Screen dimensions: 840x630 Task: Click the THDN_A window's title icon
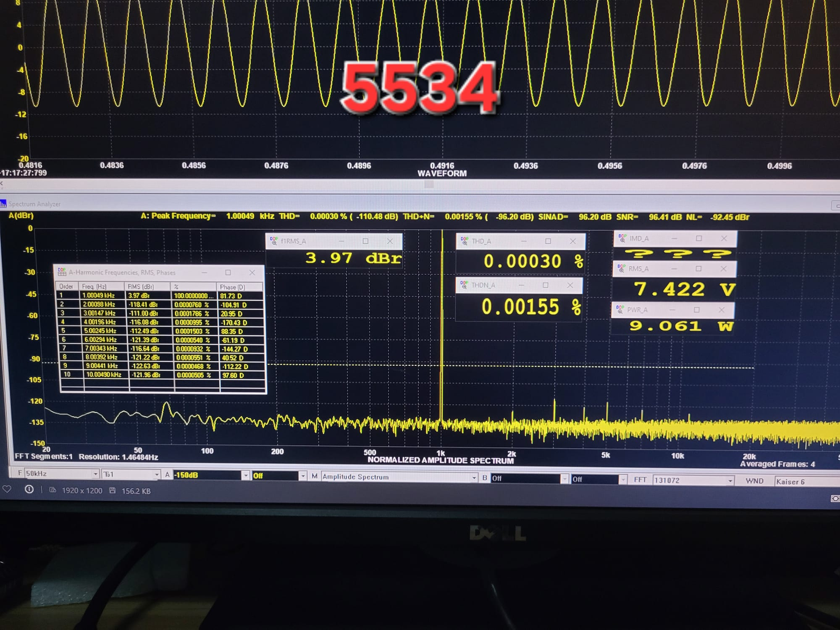coord(464,285)
